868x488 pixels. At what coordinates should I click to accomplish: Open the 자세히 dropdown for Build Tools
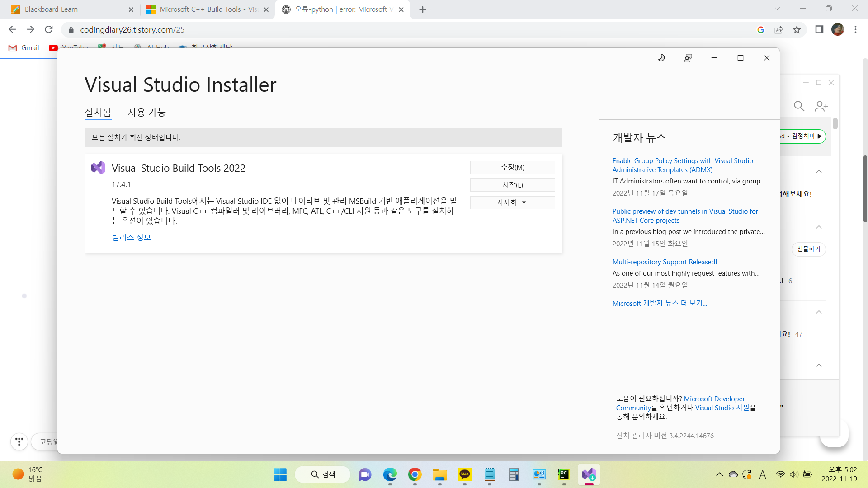tap(512, 202)
